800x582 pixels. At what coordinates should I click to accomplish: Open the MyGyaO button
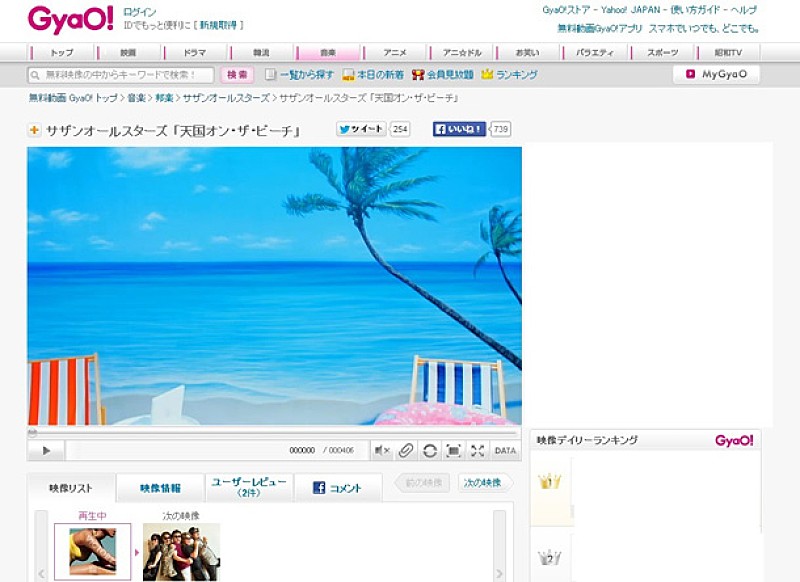[715, 74]
